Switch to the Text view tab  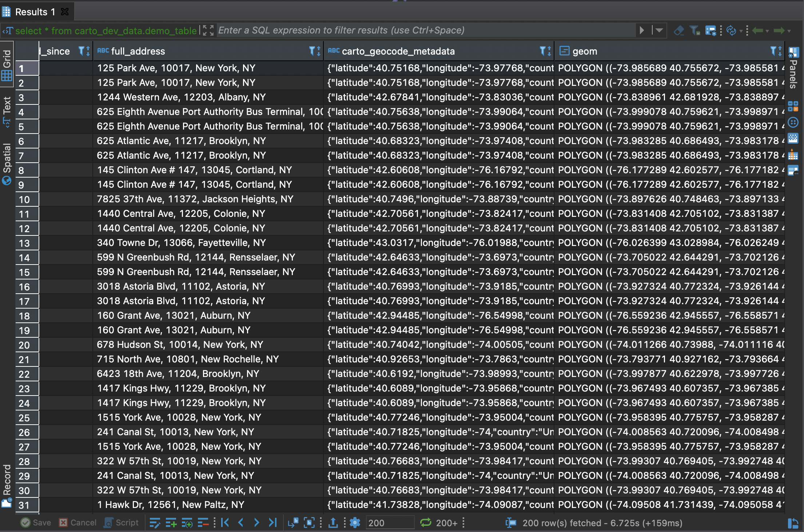(7, 111)
